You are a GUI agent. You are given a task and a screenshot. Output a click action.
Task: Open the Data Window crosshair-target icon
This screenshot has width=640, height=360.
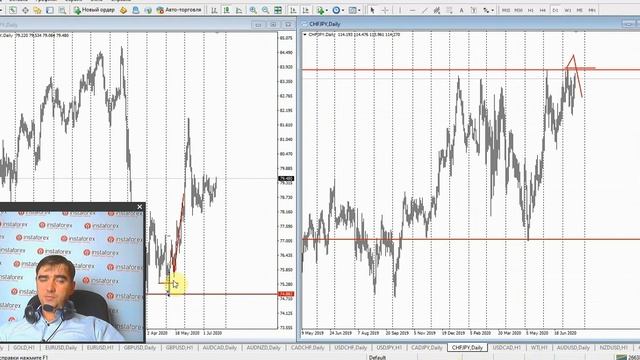pos(25,10)
